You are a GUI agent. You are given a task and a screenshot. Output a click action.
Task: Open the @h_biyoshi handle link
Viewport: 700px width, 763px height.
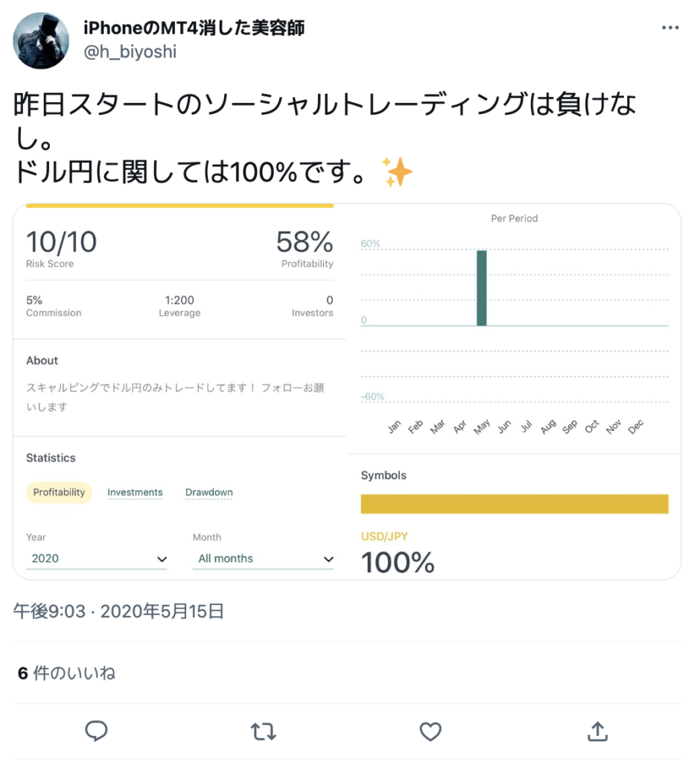coord(130,51)
